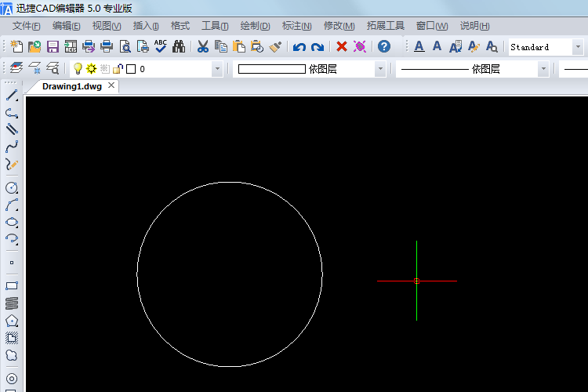588x392 pixels.
Task: Select the Multiline double-line tool
Action: point(12,129)
